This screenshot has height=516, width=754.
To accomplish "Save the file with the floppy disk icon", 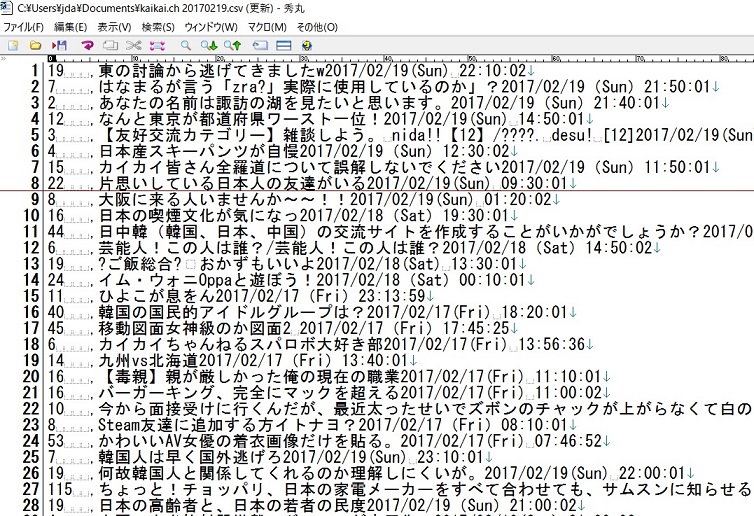I will pos(59,46).
